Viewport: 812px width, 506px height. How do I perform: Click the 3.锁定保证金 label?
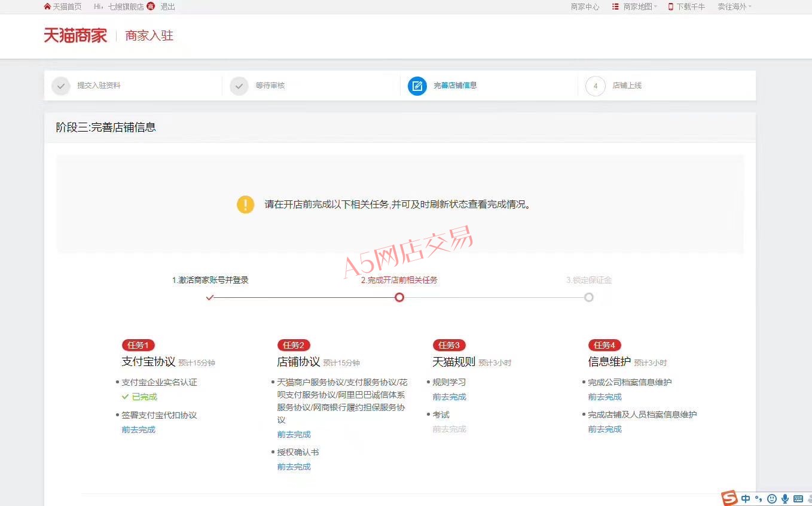tap(589, 280)
